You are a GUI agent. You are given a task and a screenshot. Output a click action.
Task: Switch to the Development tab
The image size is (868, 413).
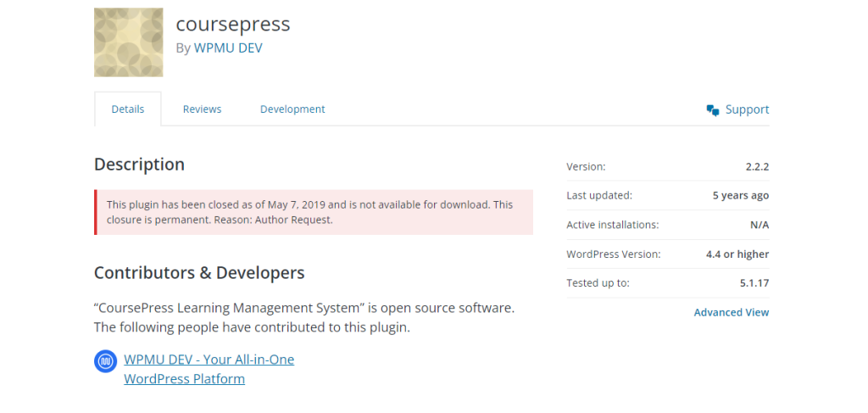(292, 109)
